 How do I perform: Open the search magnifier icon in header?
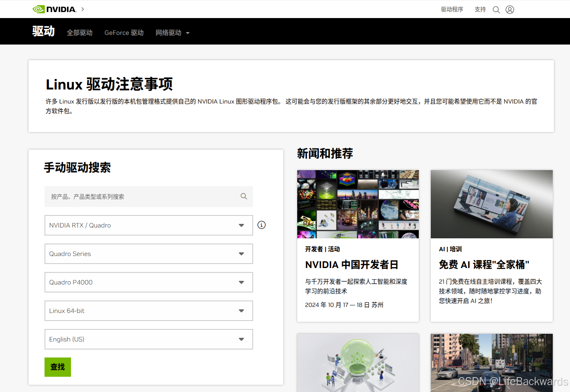coord(496,10)
